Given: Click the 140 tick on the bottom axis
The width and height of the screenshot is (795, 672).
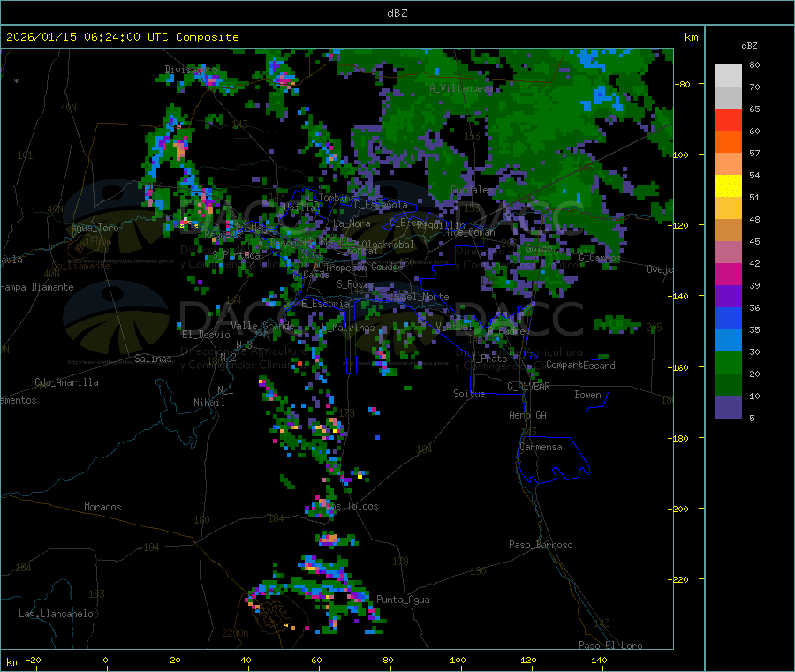Looking at the screenshot, I should 599,661.
